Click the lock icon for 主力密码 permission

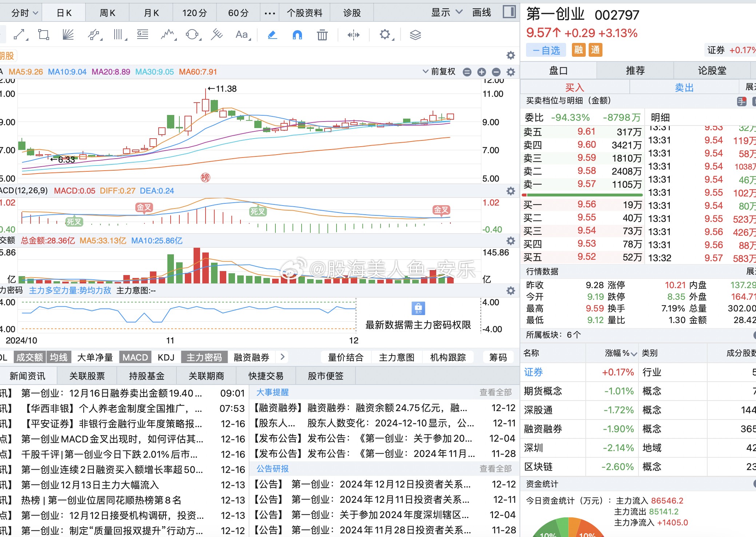point(418,308)
